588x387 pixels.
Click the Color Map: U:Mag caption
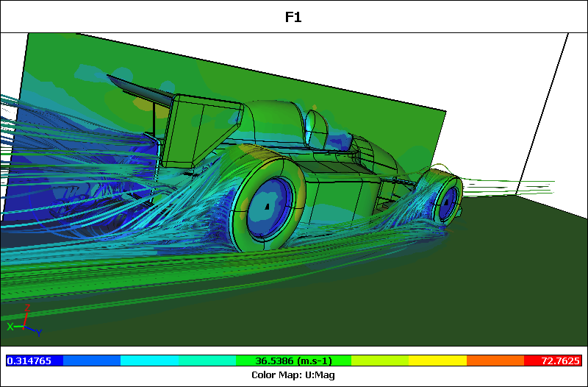(x=293, y=375)
